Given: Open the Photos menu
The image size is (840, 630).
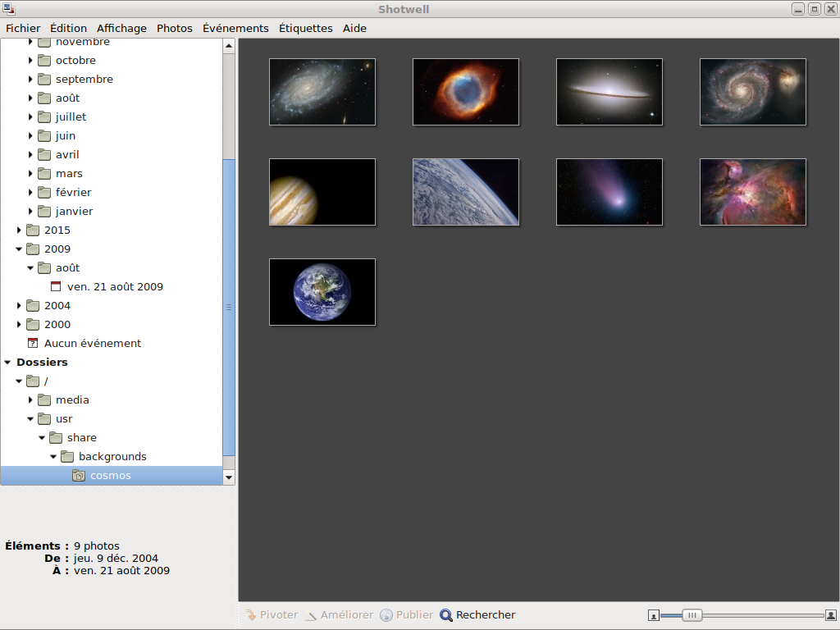Looking at the screenshot, I should pos(174,28).
